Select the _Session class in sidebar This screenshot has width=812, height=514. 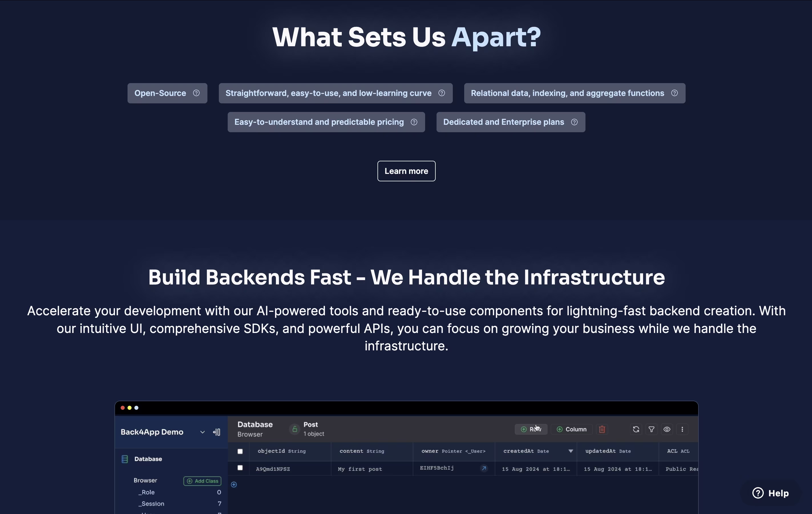(152, 503)
